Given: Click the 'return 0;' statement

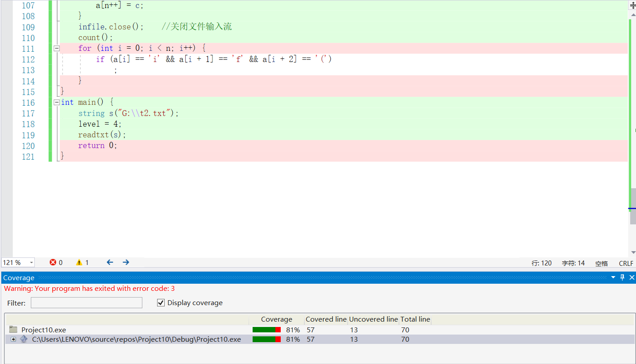Looking at the screenshot, I should click(x=98, y=145).
